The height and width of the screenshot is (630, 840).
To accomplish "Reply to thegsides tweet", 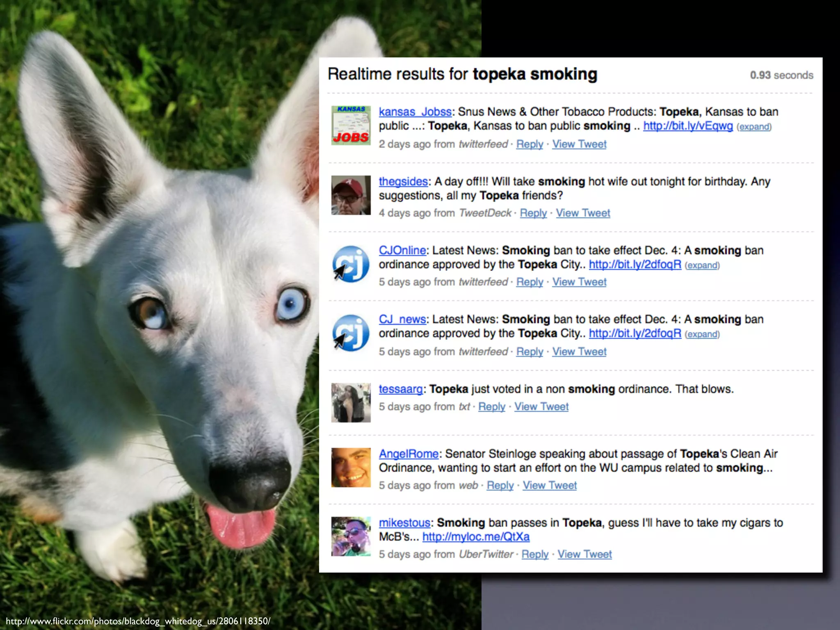I will click(533, 213).
